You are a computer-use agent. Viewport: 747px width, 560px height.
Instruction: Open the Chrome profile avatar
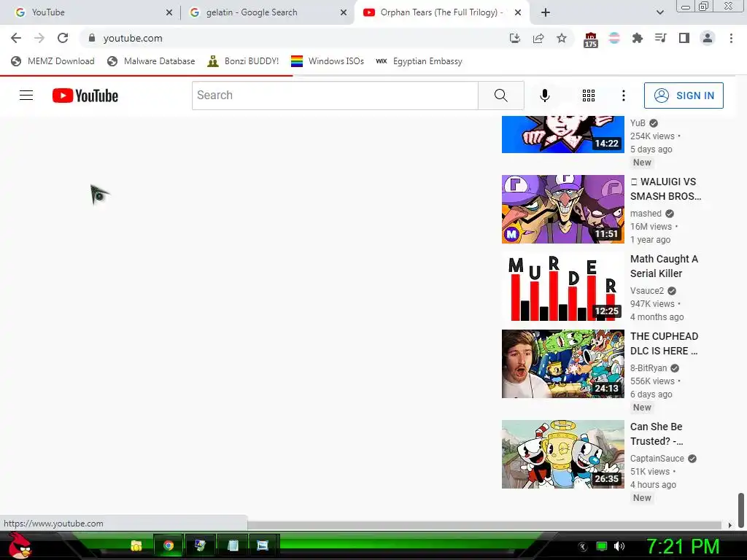pyautogui.click(x=708, y=38)
